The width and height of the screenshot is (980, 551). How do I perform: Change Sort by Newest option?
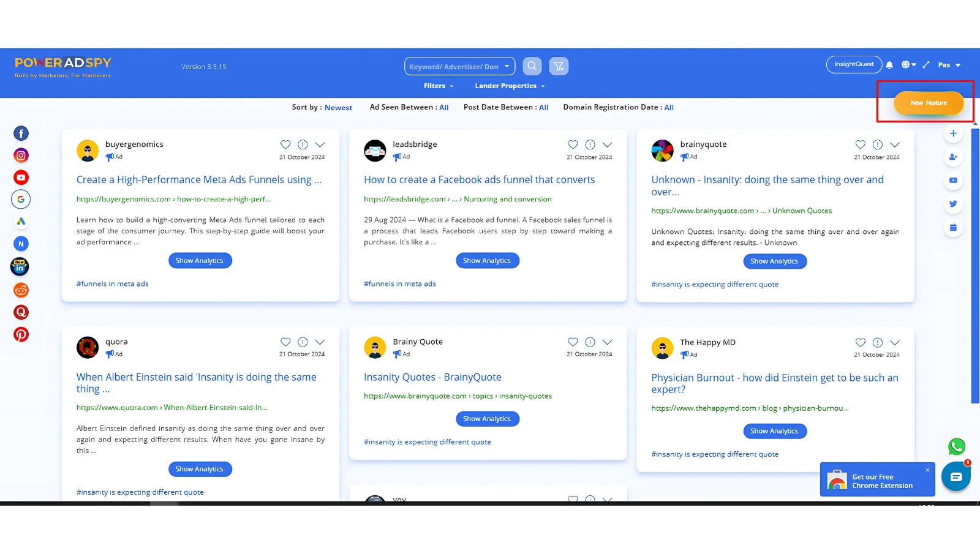338,108
